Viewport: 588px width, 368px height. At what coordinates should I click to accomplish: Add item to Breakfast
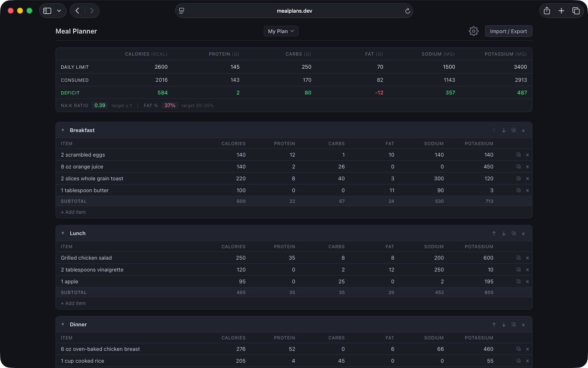tap(73, 212)
